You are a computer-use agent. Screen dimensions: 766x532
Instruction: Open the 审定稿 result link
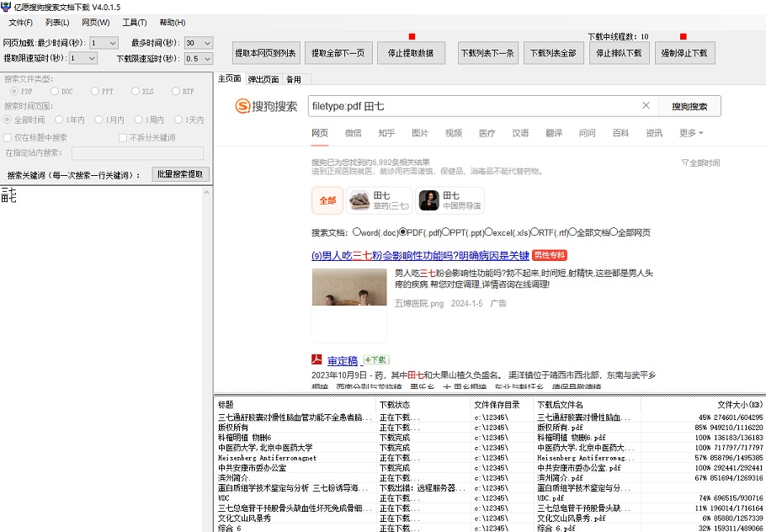343,360
